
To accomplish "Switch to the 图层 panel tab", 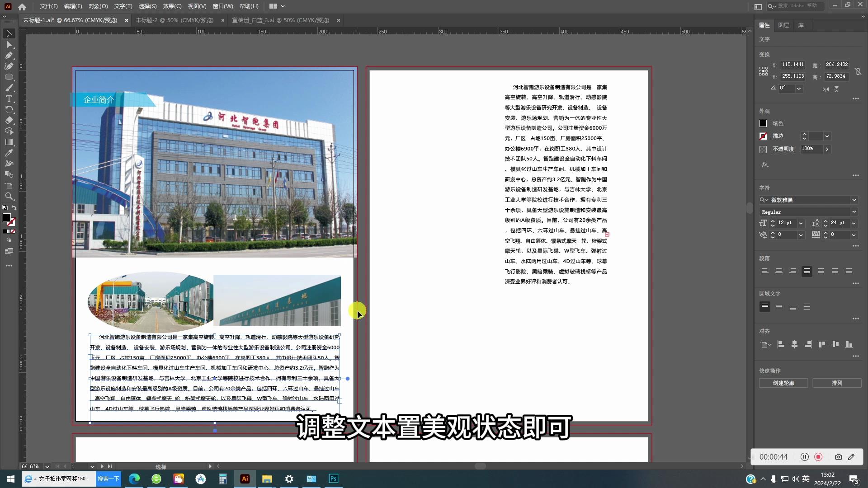I will point(783,25).
